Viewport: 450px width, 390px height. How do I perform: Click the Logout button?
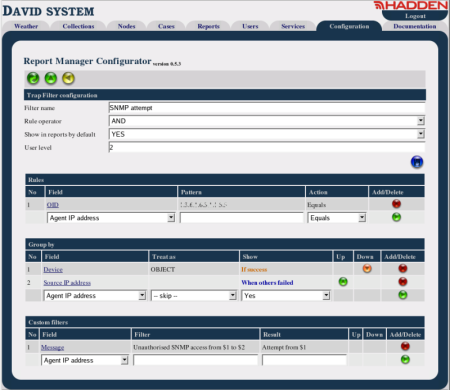[x=415, y=16]
